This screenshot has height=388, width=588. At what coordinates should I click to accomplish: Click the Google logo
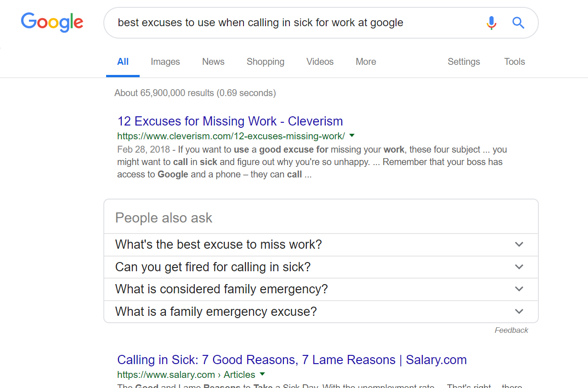pos(52,23)
